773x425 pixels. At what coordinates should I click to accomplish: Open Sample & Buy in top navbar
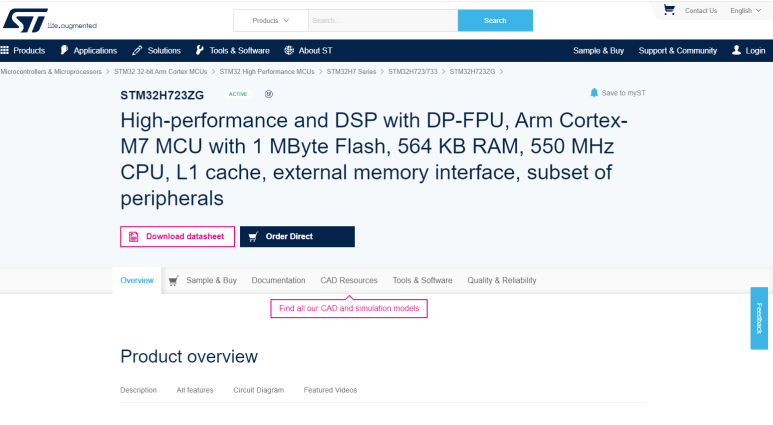click(598, 50)
